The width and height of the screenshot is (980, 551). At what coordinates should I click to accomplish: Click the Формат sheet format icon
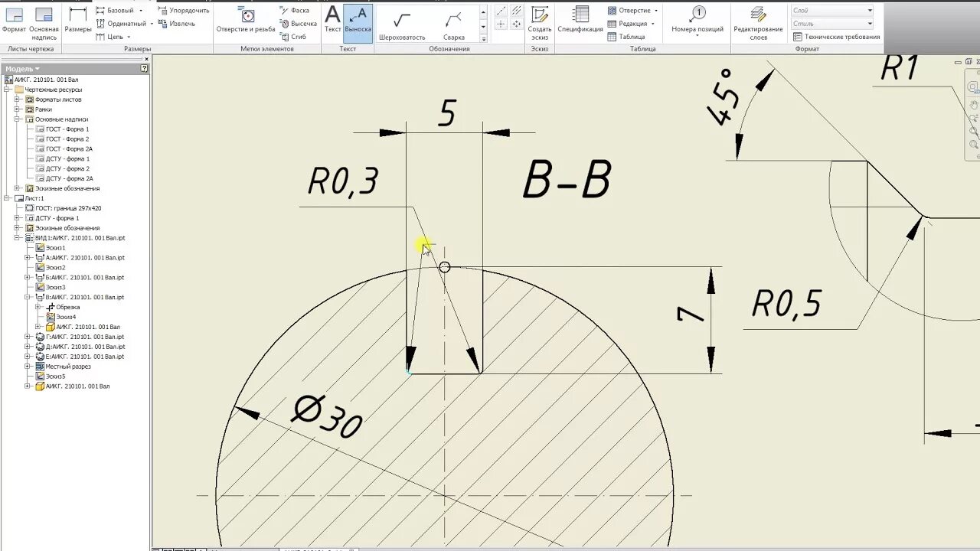click(x=14, y=21)
